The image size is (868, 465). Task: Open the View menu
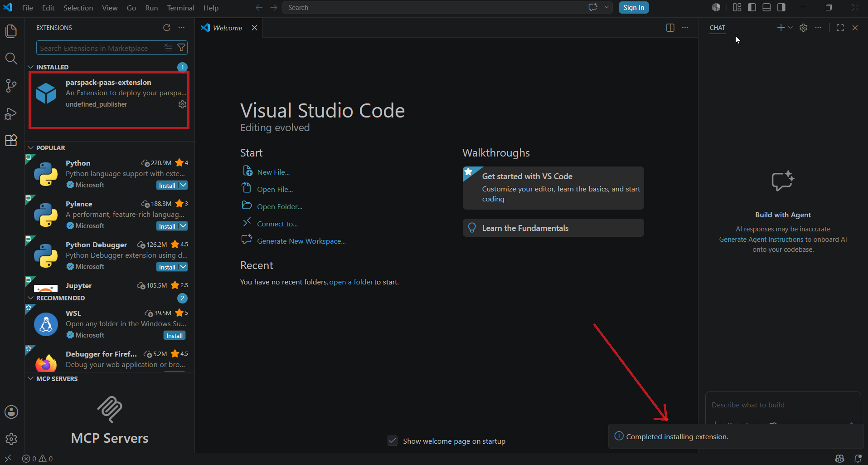click(x=110, y=8)
